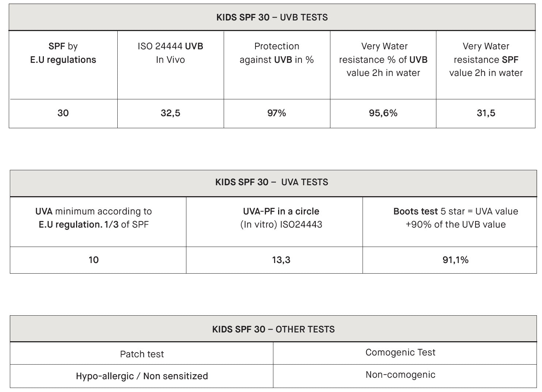Select the Patch test cell
542x392 pixels.
(142, 354)
